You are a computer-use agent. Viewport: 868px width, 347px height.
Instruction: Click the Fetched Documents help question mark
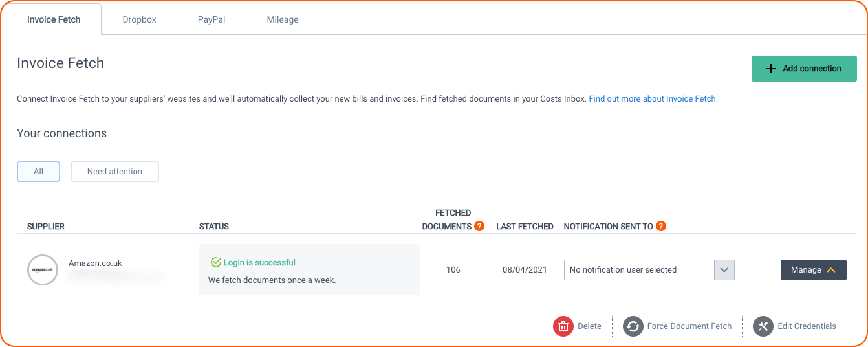[x=479, y=226]
